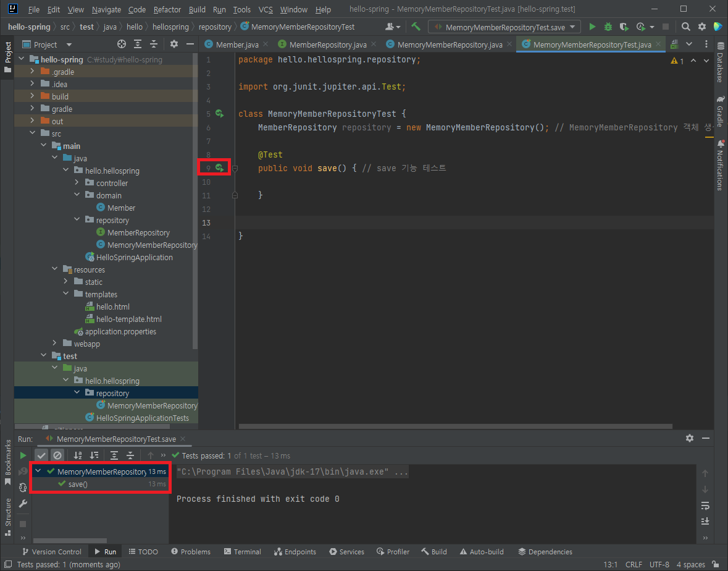
Task: Open the VCS menu
Action: [x=266, y=9]
